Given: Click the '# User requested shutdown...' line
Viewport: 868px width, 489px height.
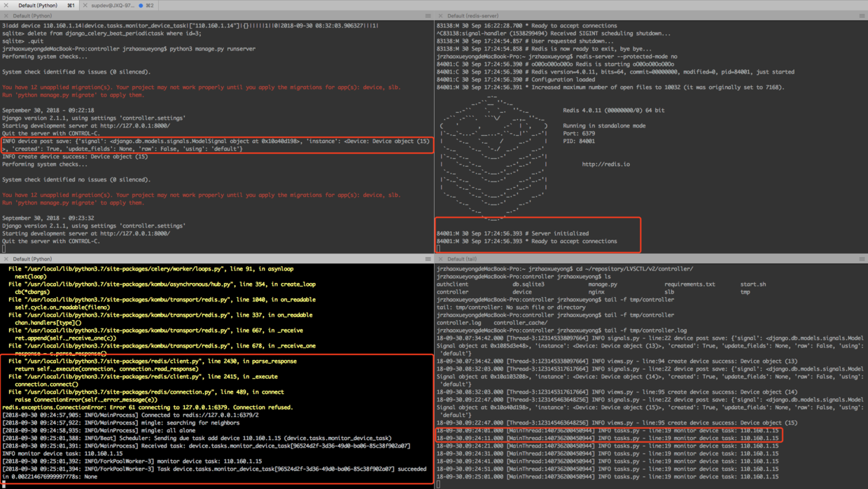Looking at the screenshot, I should [x=525, y=41].
